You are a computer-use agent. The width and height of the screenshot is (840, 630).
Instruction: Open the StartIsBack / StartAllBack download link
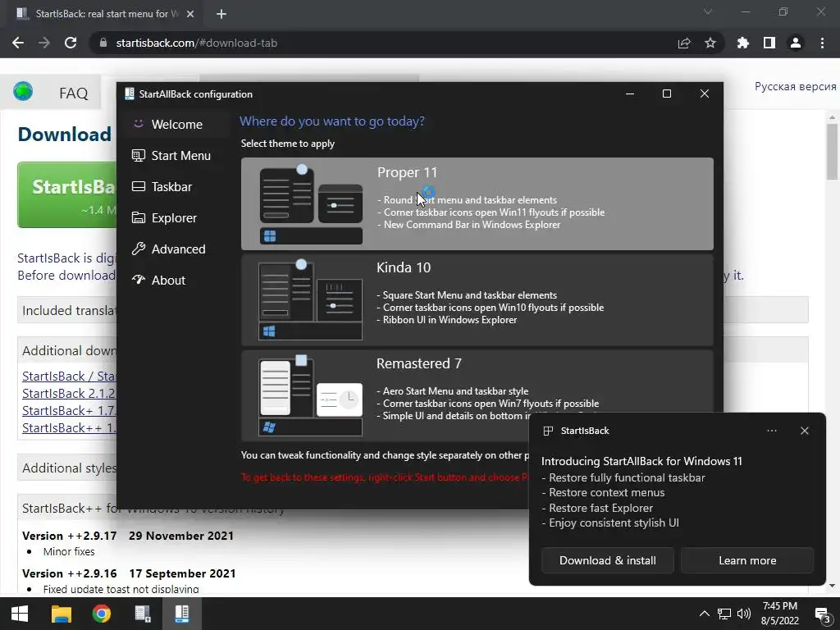69,376
